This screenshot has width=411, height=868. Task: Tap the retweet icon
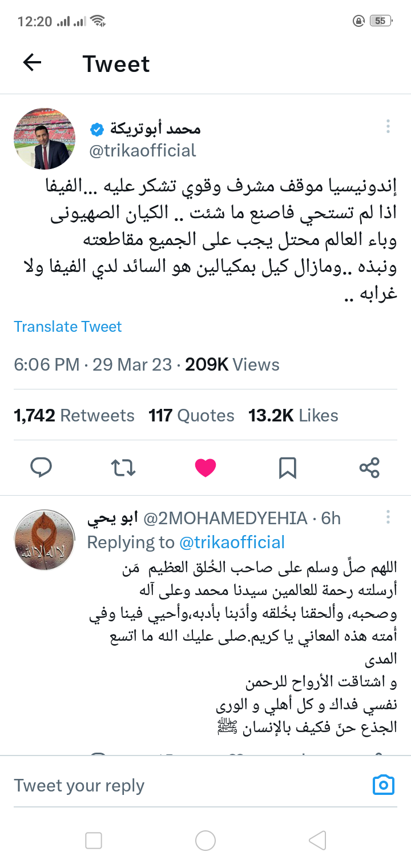coord(123,468)
